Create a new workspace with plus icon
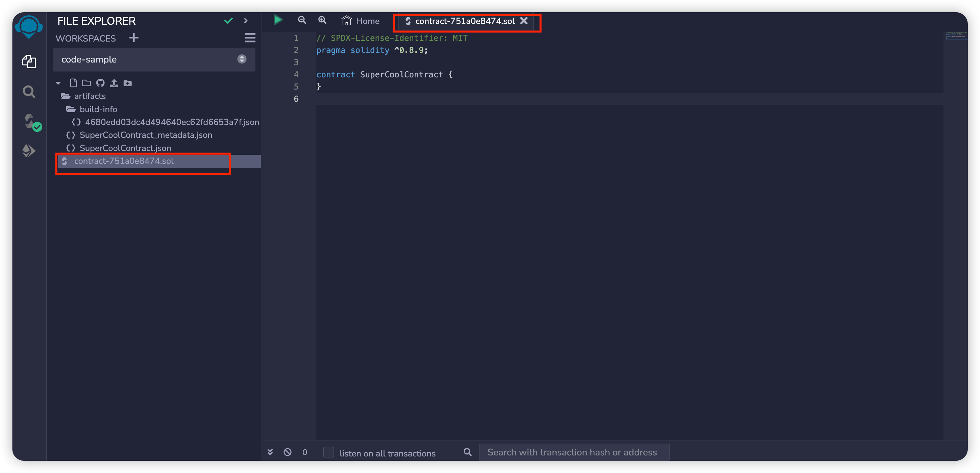 point(134,38)
